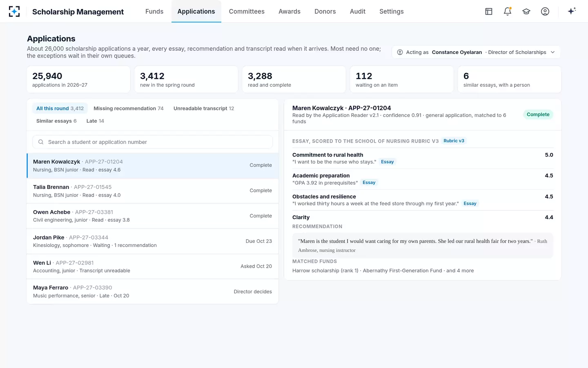Show the Similar essays queue

click(56, 121)
